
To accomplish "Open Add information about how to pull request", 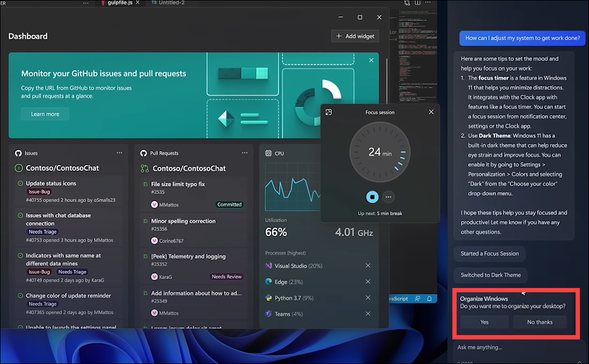I will [x=196, y=293].
